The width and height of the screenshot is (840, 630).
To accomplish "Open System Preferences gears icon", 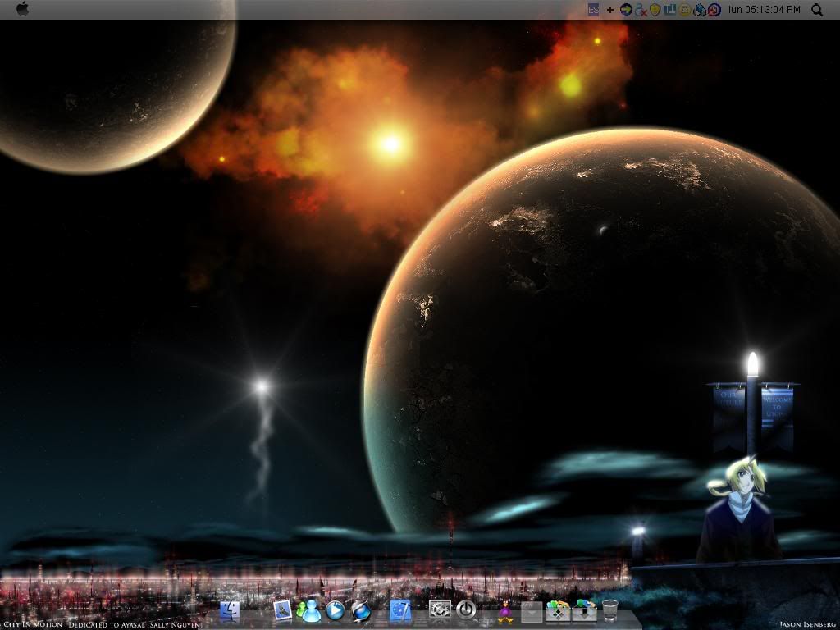I will tap(440, 609).
